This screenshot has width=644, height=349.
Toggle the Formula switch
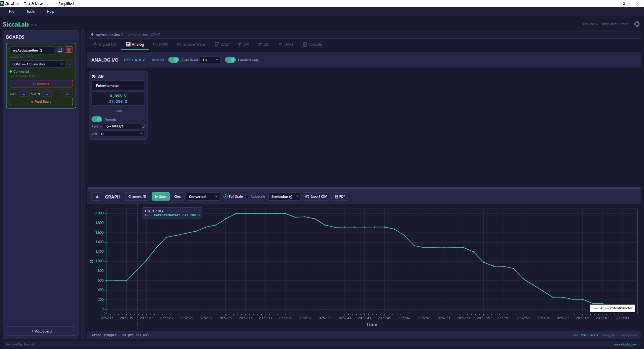click(97, 119)
